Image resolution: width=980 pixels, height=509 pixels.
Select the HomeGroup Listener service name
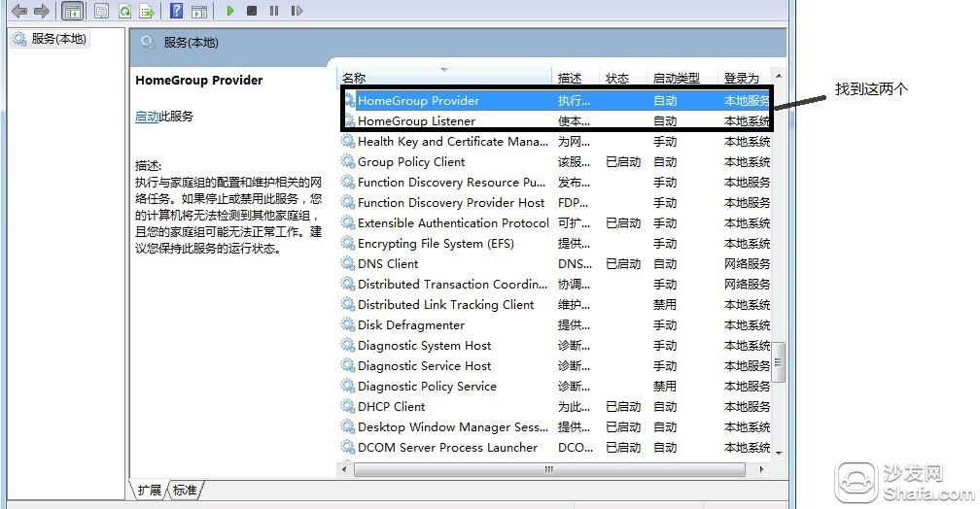coord(416,121)
